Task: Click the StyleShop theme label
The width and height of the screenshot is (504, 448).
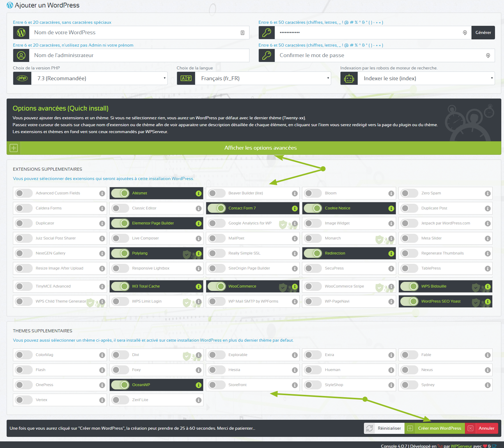Action: pos(334,385)
